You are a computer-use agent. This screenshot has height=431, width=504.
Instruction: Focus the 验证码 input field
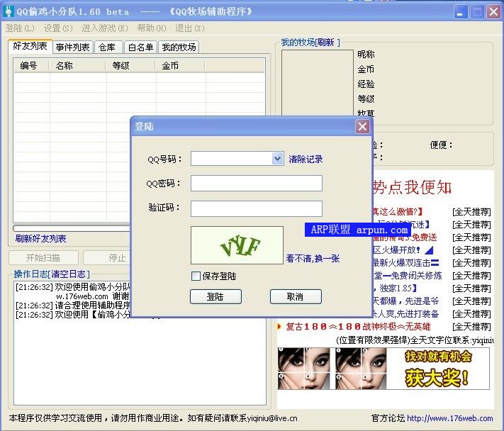pyautogui.click(x=257, y=209)
